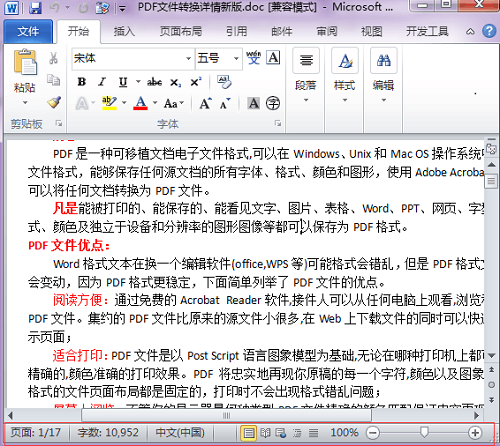
Task: Switch to Full Screen Reading view
Action: coord(265,433)
